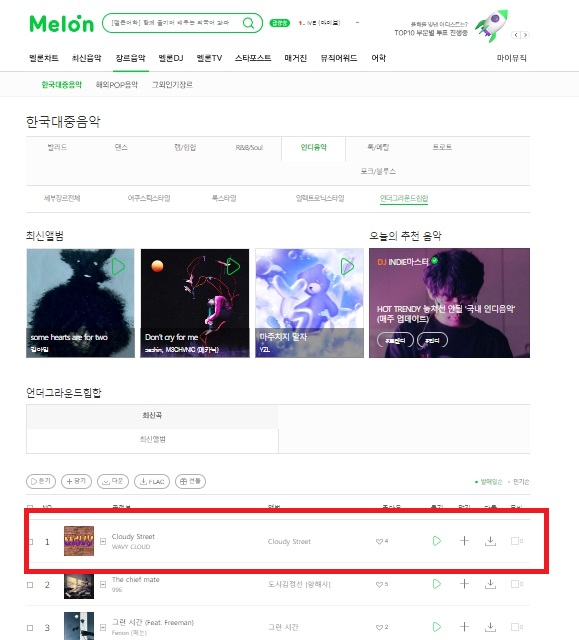Screen dimensions: 579x640
Task: Play the Cloudy Street track
Action: tap(437, 541)
